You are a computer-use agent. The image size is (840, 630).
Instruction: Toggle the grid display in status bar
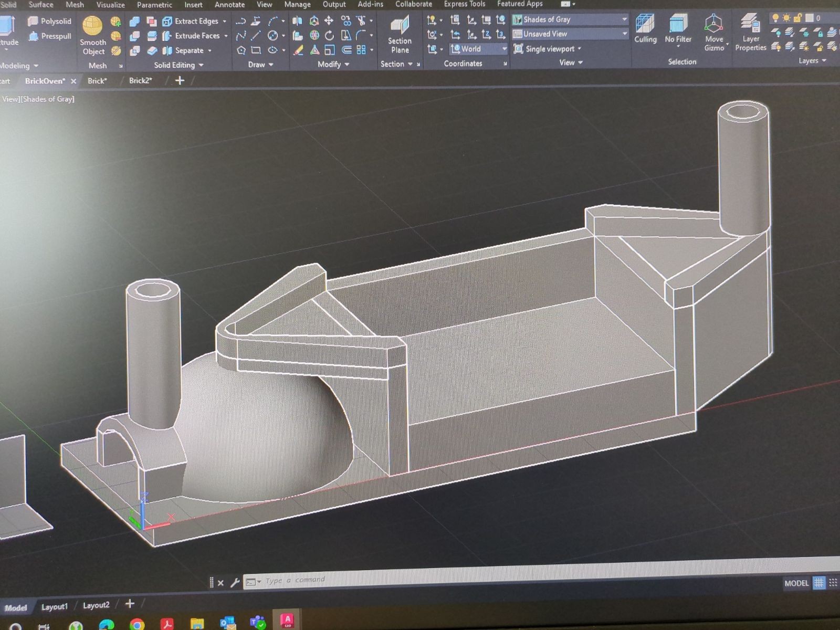(819, 583)
